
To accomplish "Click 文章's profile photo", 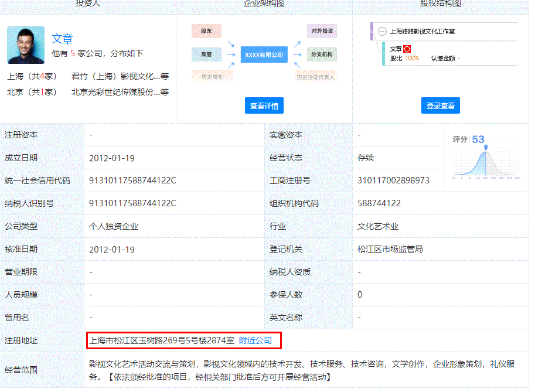I will click(x=25, y=45).
